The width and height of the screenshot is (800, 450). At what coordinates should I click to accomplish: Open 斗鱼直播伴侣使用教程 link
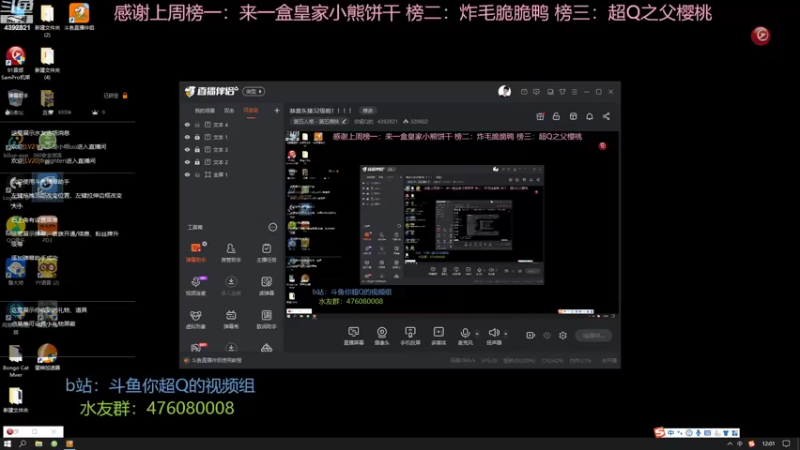216,360
